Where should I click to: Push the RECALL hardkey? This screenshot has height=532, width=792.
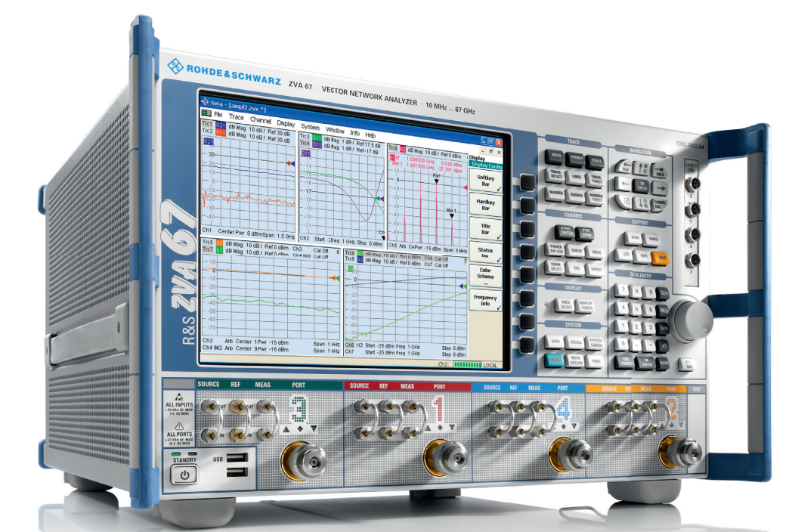point(576,342)
